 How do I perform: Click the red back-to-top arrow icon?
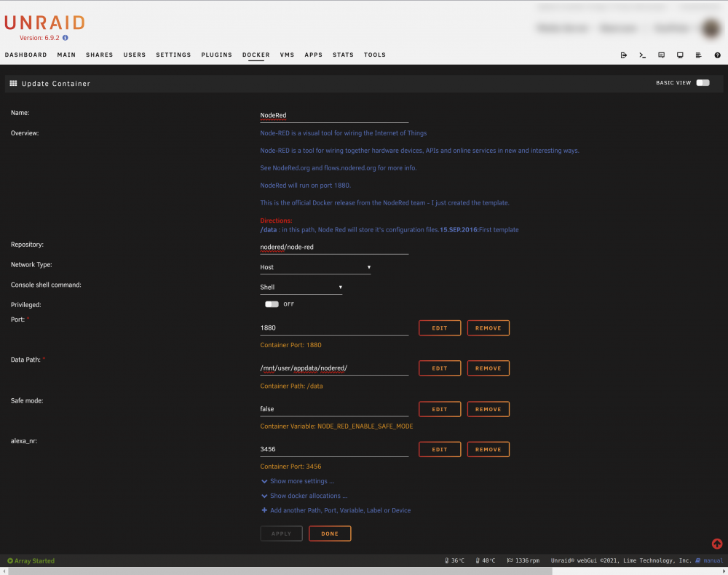pyautogui.click(x=717, y=544)
